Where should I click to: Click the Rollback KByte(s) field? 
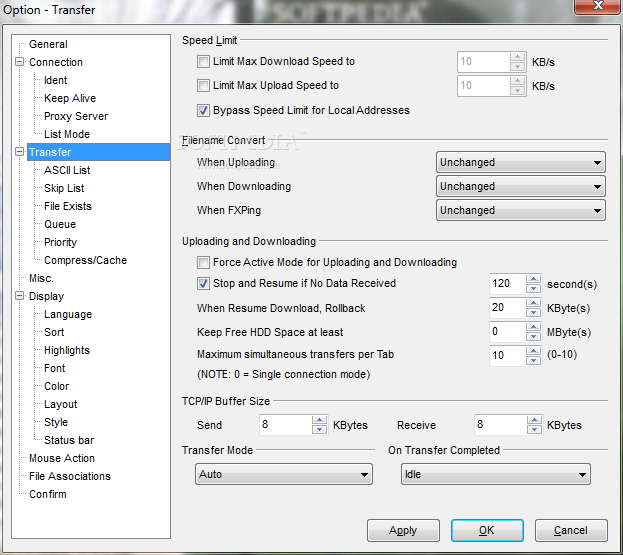point(508,308)
